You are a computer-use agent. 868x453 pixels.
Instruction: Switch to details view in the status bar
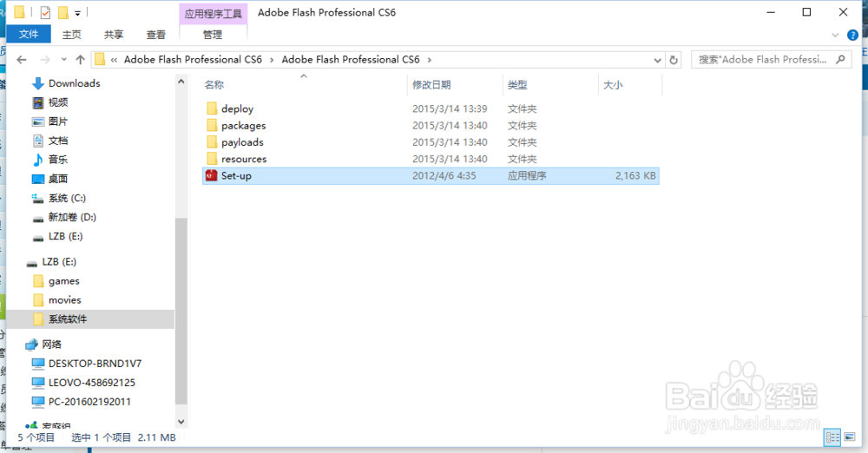pos(832,437)
